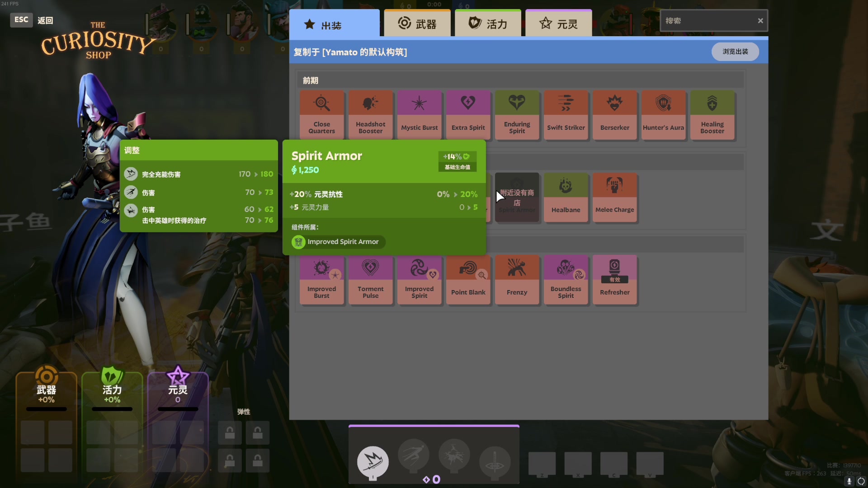Select the Headshot Booster item card

click(x=371, y=115)
